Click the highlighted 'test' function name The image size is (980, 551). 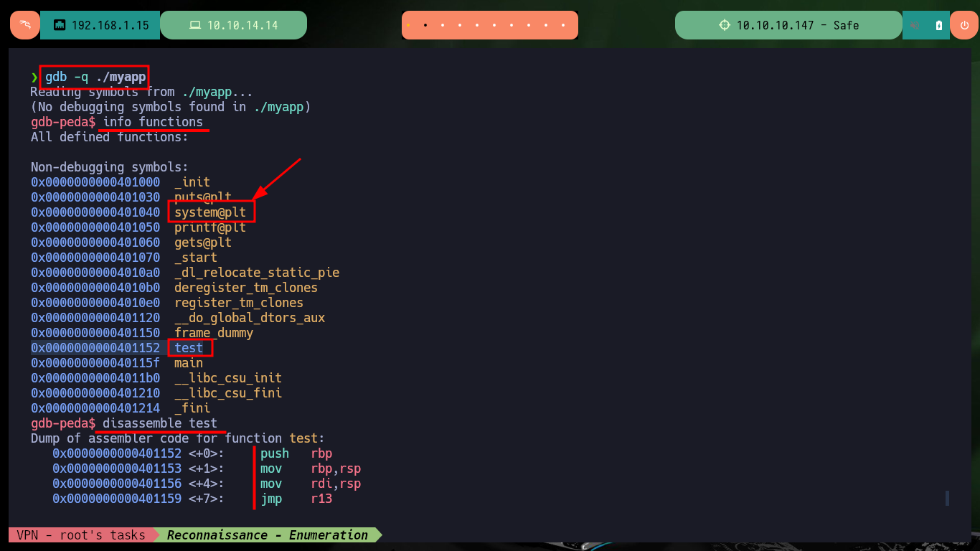pos(189,348)
